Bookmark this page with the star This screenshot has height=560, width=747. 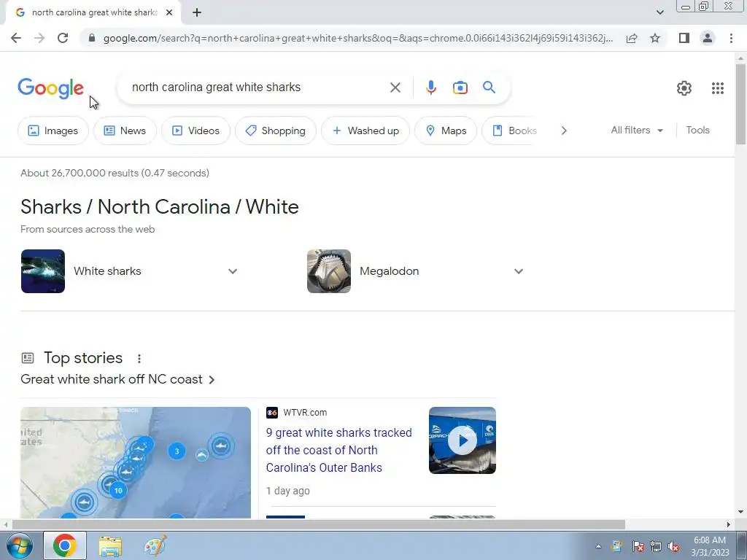[655, 38]
